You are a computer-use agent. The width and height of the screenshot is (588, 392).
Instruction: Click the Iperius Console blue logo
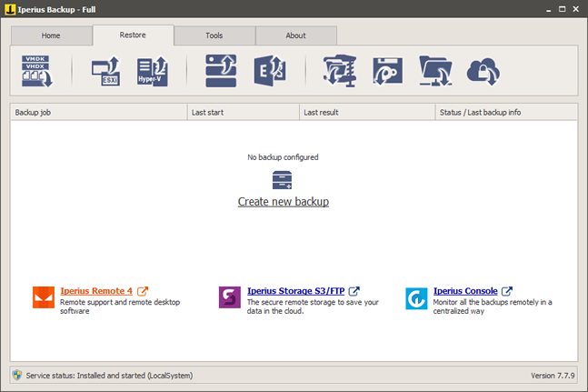point(416,298)
